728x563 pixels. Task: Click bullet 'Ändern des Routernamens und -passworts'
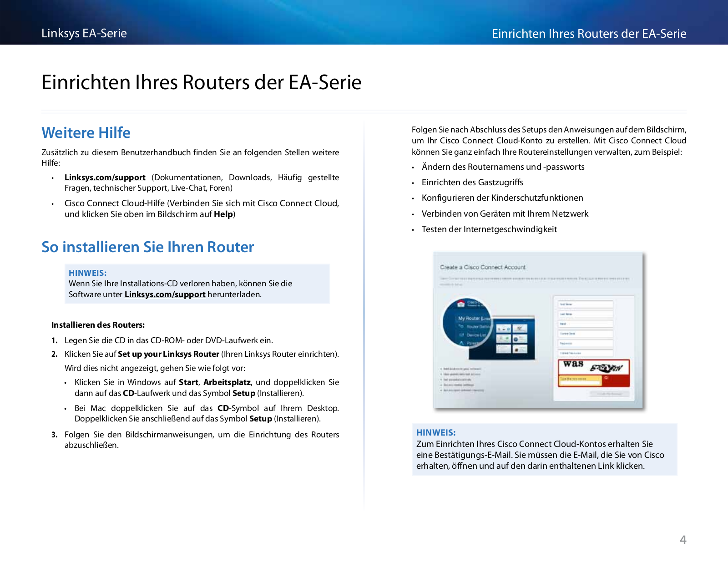503,167
